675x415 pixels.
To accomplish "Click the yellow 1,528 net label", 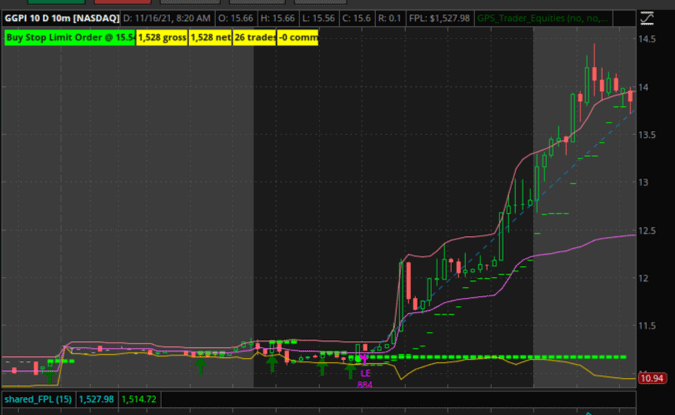I will 211,37.
